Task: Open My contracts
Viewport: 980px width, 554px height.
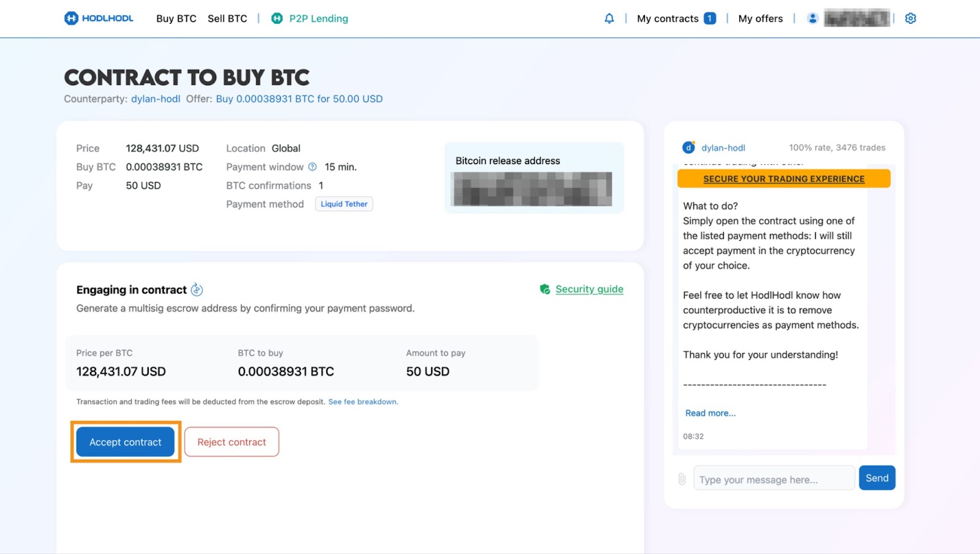Action: 668,18
